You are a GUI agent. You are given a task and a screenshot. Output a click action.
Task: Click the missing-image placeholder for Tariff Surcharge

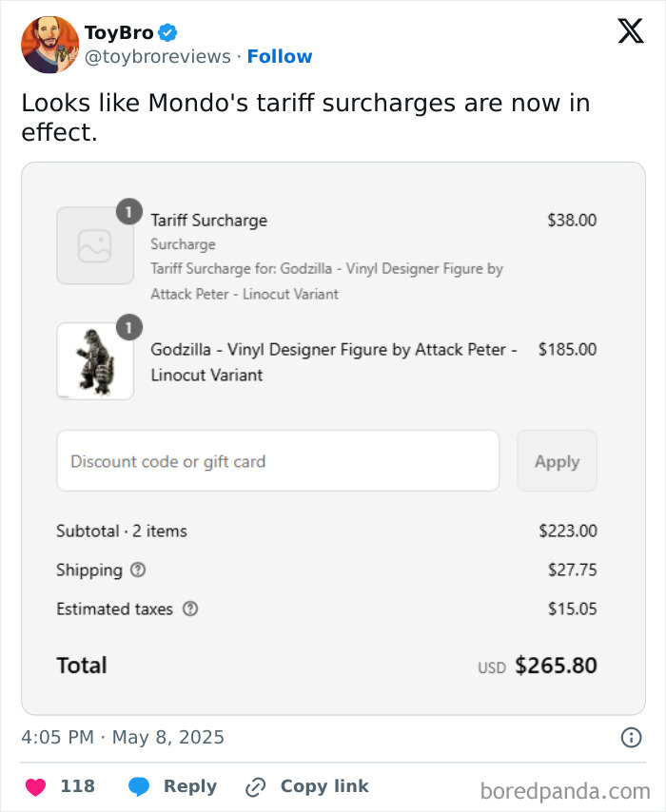pos(95,245)
